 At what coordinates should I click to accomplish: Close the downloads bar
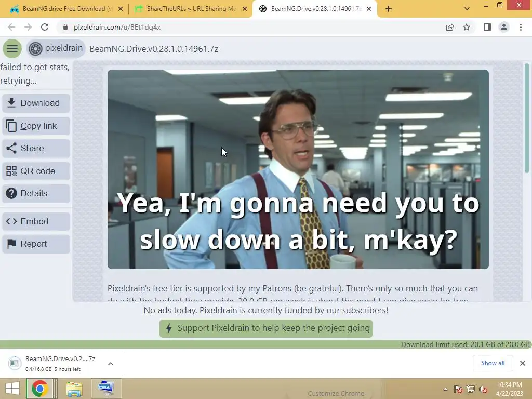pyautogui.click(x=523, y=363)
